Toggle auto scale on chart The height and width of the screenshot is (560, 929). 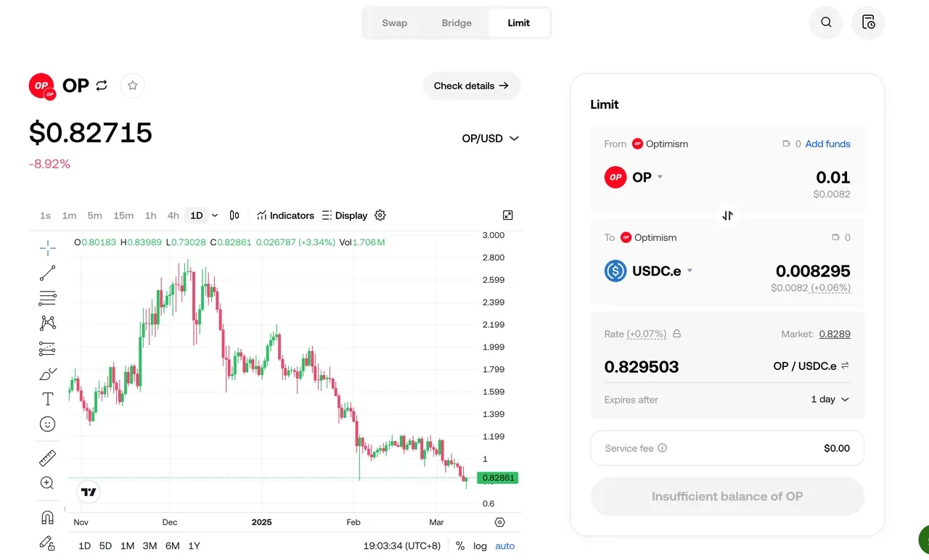tap(505, 546)
